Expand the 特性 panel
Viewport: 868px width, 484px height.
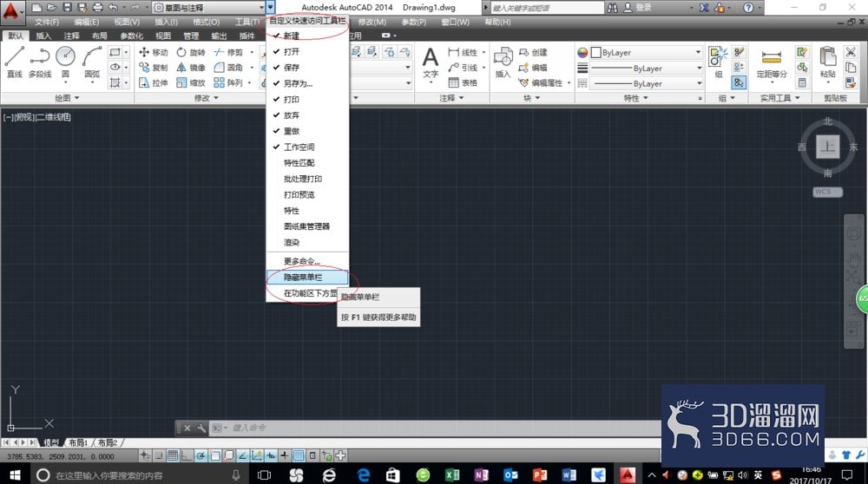[x=635, y=98]
